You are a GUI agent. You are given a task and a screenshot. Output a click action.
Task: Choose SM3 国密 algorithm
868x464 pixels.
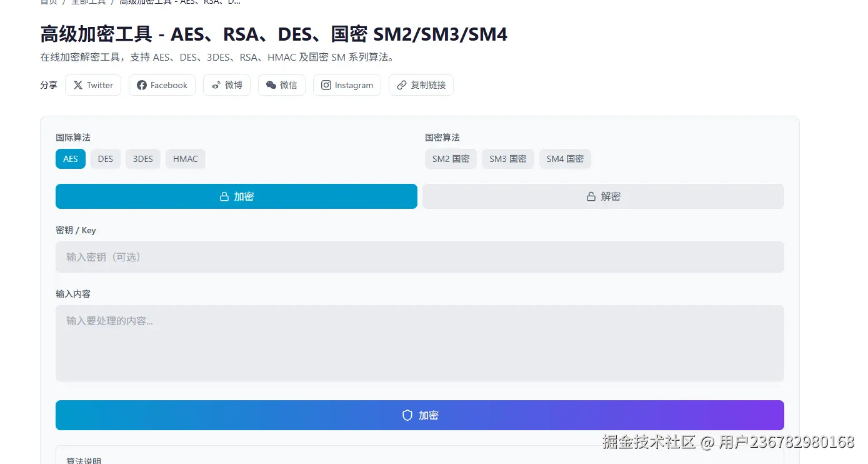point(508,159)
